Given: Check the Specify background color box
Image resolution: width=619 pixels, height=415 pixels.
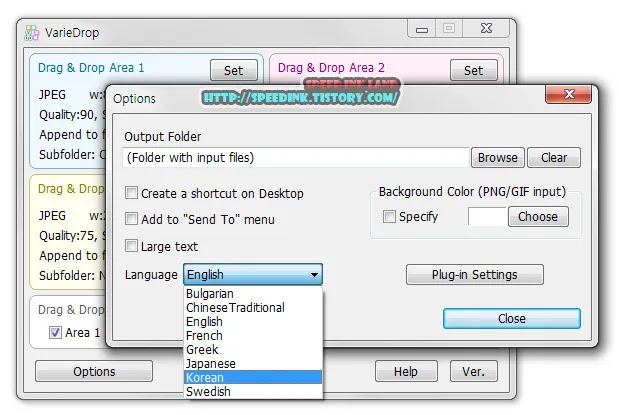Looking at the screenshot, I should [x=389, y=216].
